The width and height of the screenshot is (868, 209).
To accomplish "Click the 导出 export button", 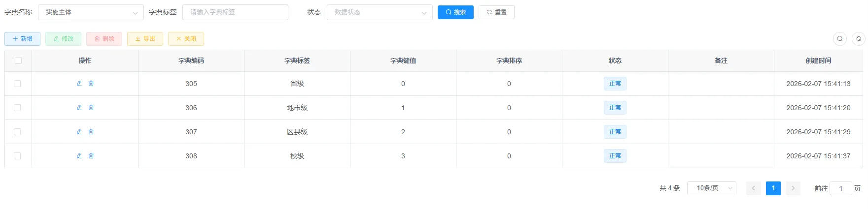I will point(145,39).
